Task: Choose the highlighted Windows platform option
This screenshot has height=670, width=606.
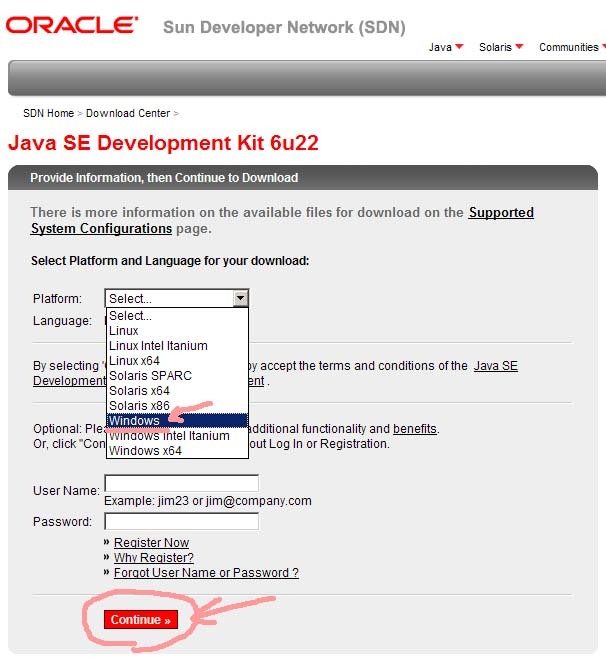Action: (x=177, y=420)
